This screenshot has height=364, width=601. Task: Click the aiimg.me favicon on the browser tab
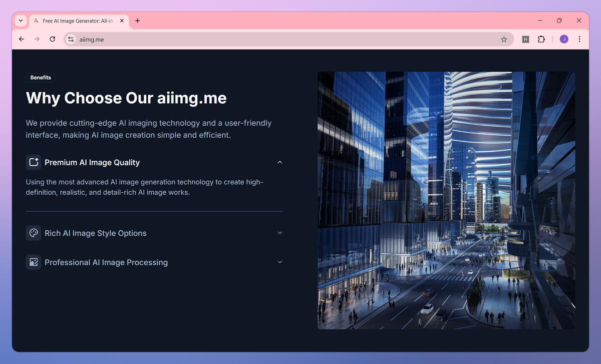[x=36, y=21]
